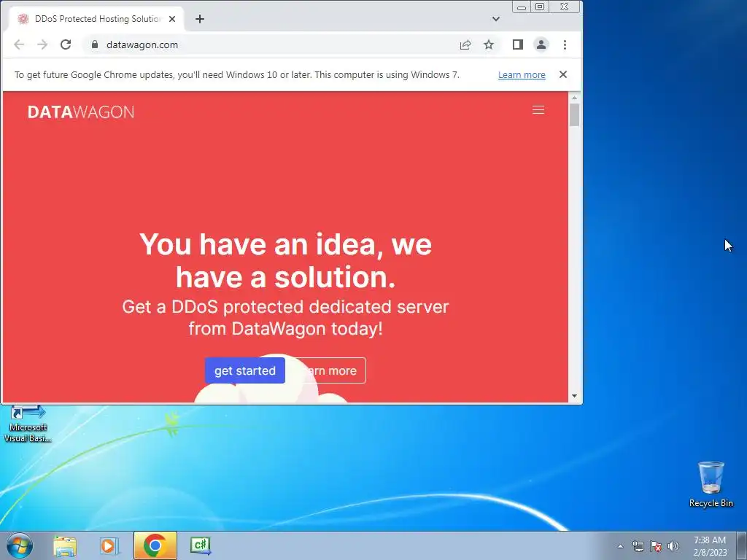Open Action Center flag icon

[656, 546]
